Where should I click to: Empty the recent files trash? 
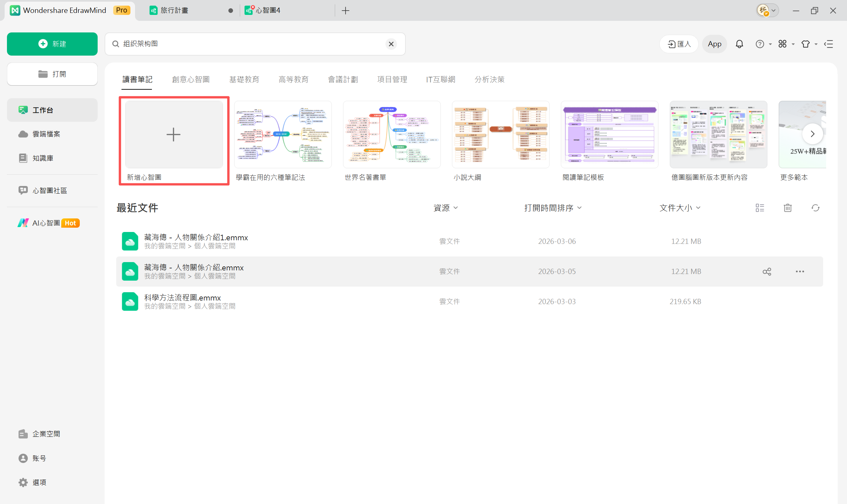(787, 207)
